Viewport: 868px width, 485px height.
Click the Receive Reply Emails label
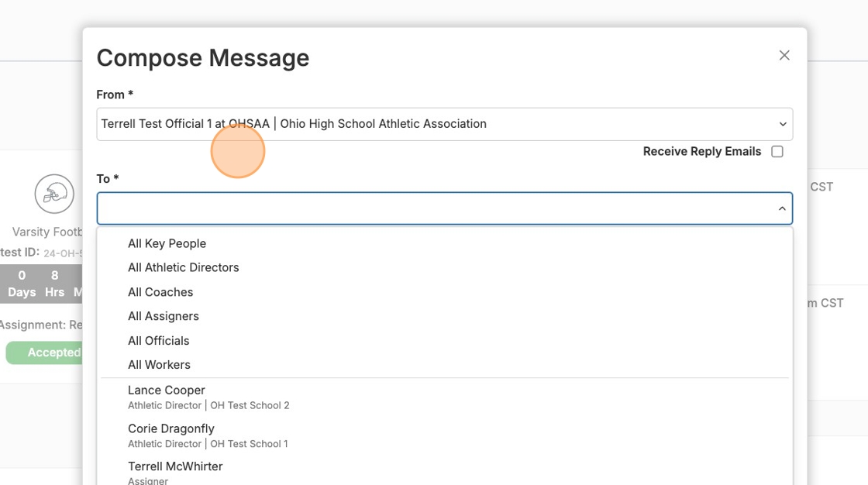[701, 152]
